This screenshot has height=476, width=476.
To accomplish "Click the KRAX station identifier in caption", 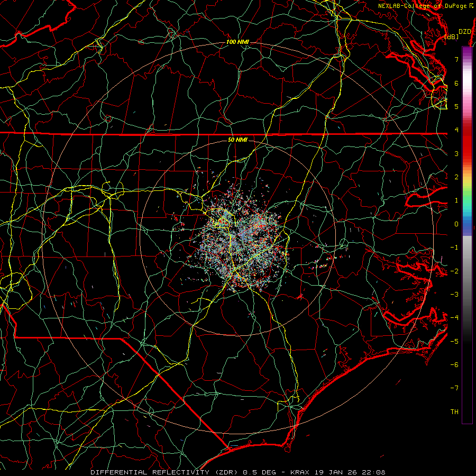I will 300,472.
